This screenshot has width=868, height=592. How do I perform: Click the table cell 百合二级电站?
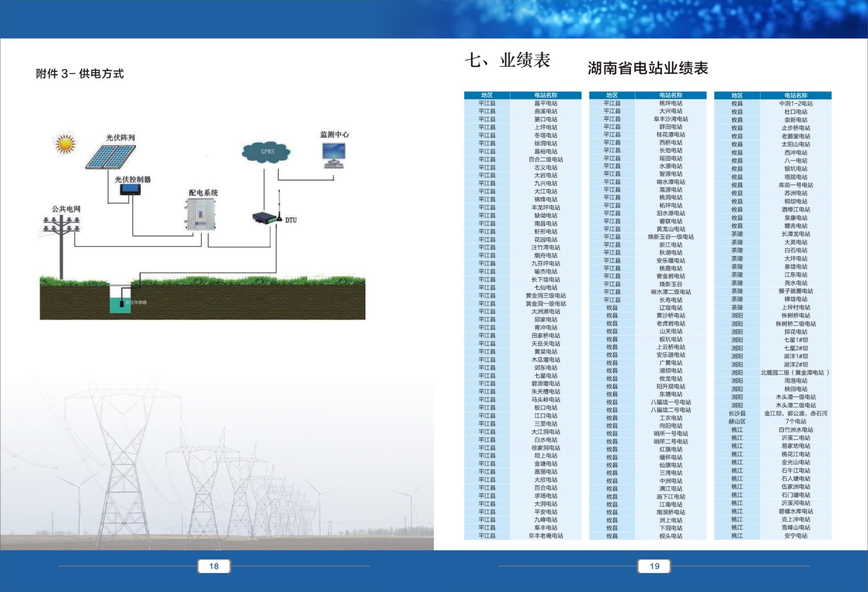[x=545, y=159]
